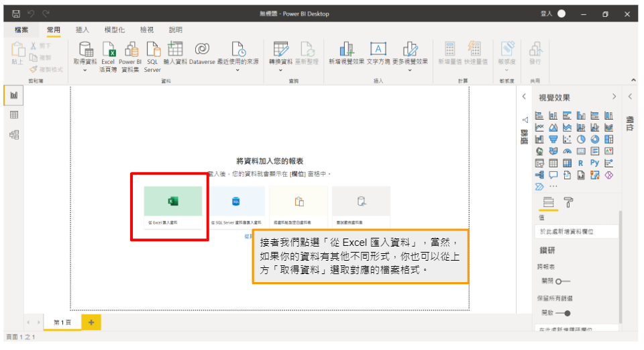Select the View (檢視) ribbon tab
Viewport: 644px width, 350px height.
coord(147,30)
